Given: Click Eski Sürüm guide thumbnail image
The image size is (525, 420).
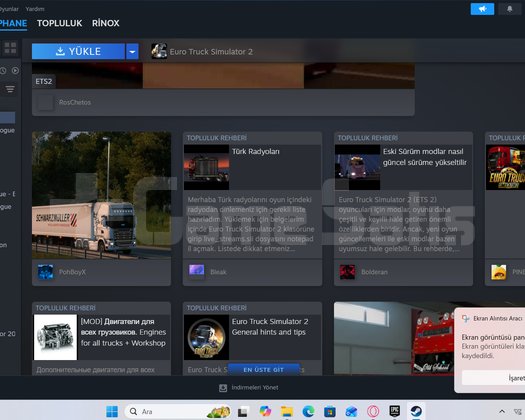Looking at the screenshot, I should point(358,167).
